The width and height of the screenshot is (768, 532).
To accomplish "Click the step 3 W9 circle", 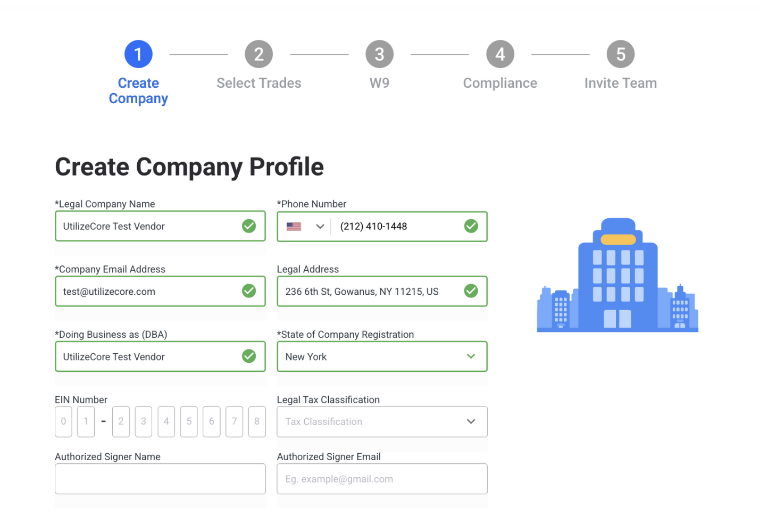I will pos(379,53).
